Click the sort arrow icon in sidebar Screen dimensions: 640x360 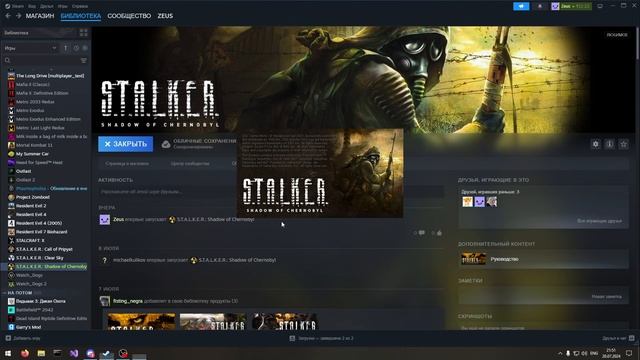pos(66,48)
